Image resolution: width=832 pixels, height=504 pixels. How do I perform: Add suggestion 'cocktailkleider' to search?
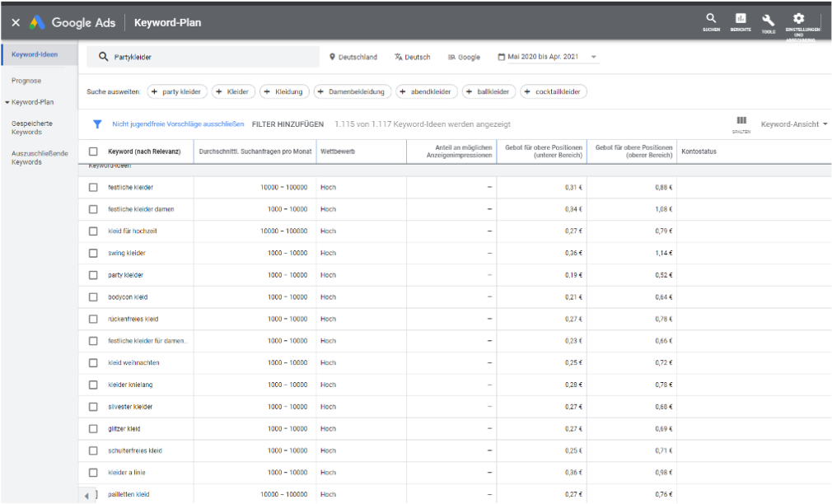pos(554,91)
